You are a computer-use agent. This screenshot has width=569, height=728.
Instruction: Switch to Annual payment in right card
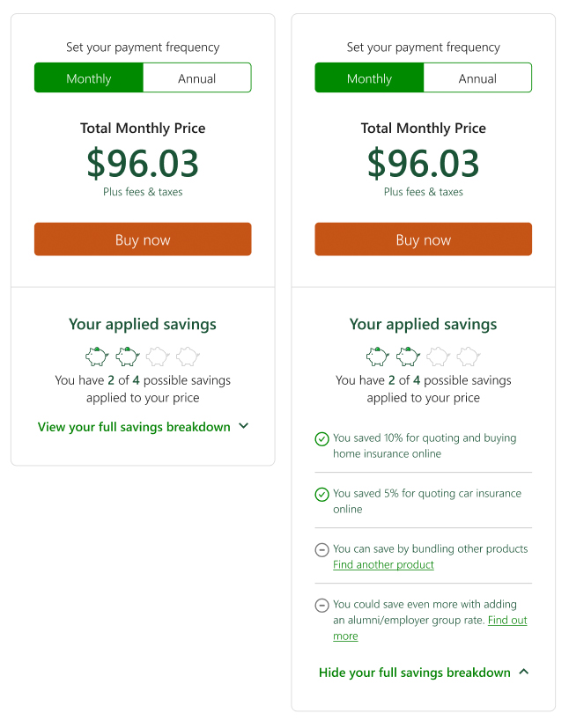click(477, 78)
